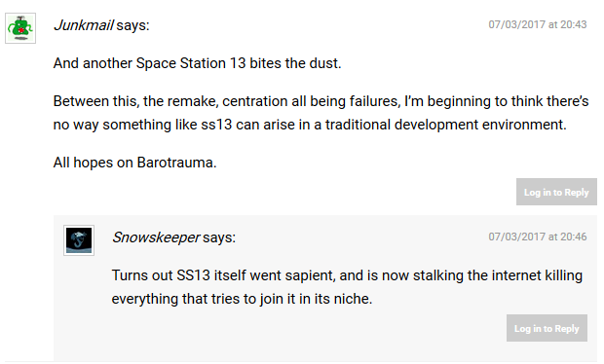This screenshot has width=604, height=364.
Task: Click Snowskeeper's reply text about SS13 going sapient
Action: [347, 287]
